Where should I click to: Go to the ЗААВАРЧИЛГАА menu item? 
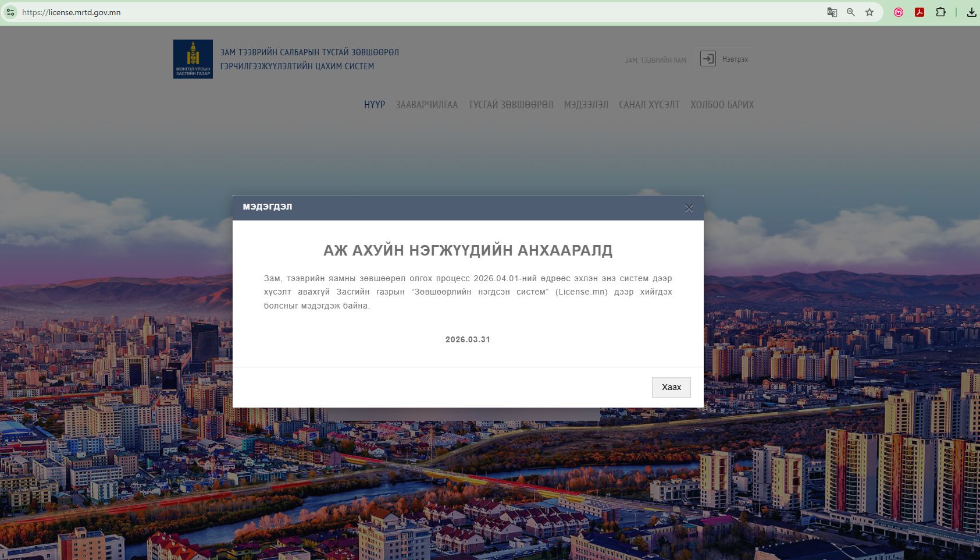point(426,105)
